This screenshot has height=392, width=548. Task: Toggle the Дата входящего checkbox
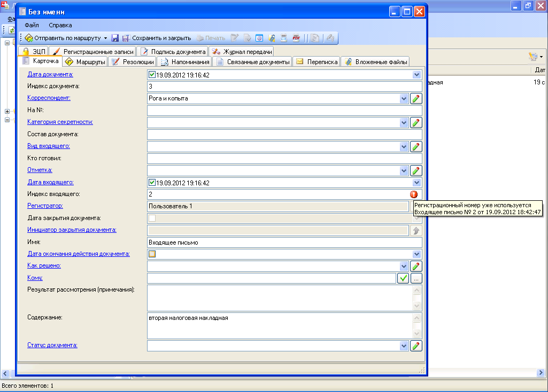(152, 183)
